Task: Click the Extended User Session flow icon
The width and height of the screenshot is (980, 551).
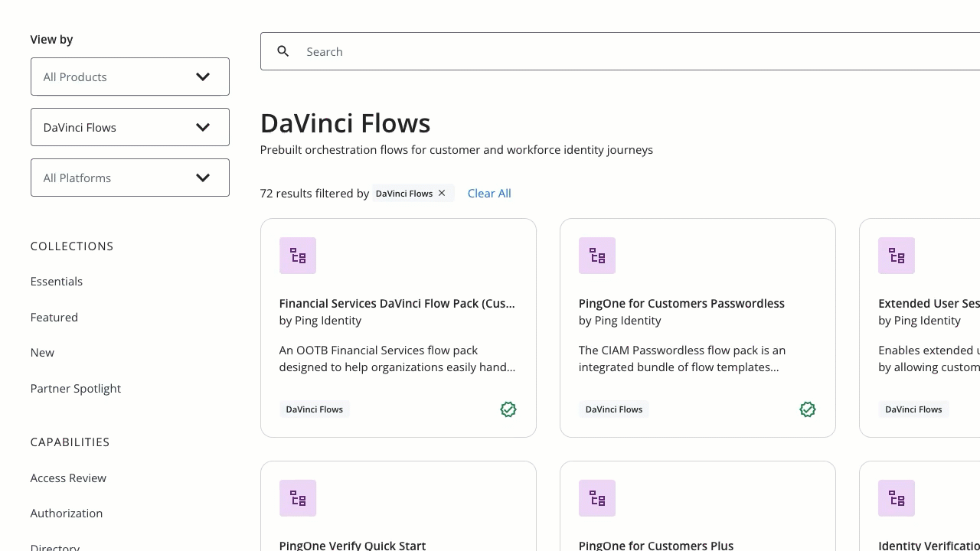Action: point(897,256)
